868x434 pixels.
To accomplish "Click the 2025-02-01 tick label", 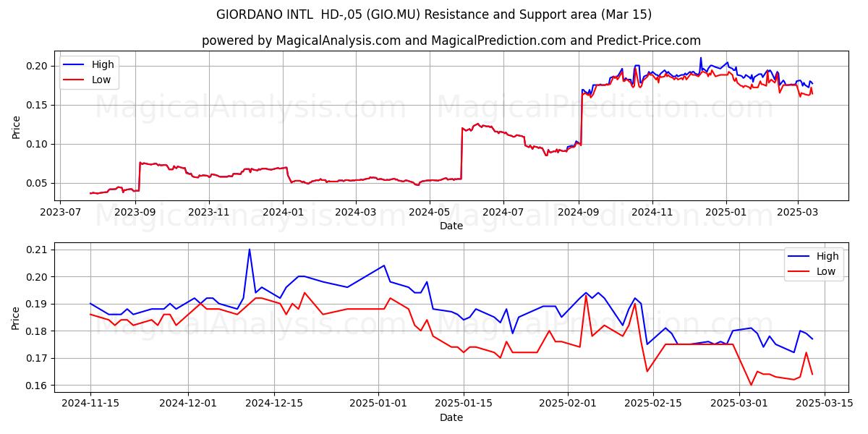I will click(568, 404).
